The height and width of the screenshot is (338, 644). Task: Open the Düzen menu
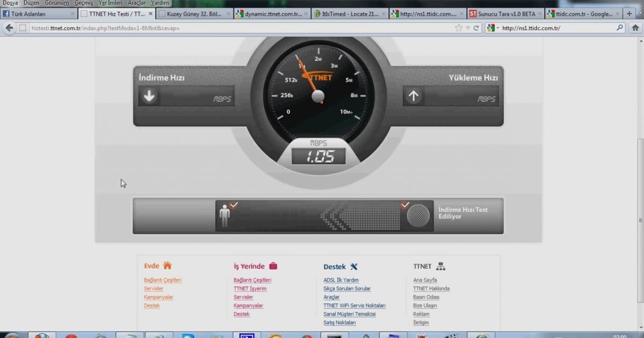pos(32,3)
